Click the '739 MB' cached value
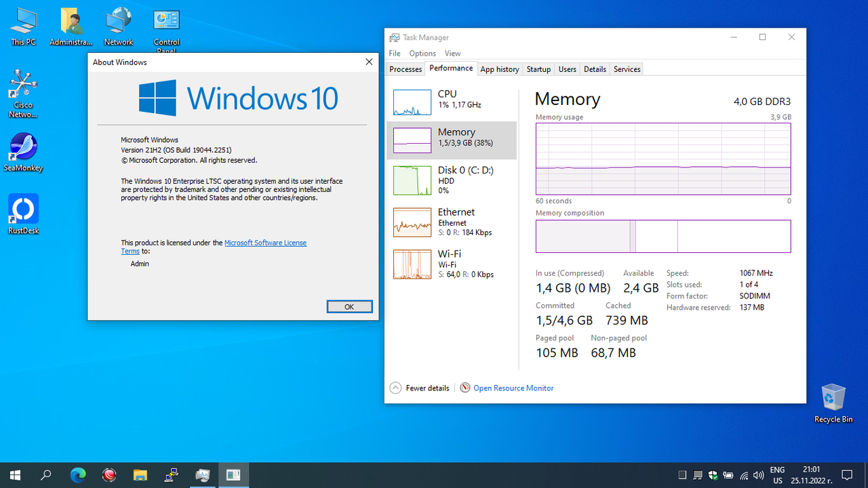The width and height of the screenshot is (868, 488). coord(627,320)
